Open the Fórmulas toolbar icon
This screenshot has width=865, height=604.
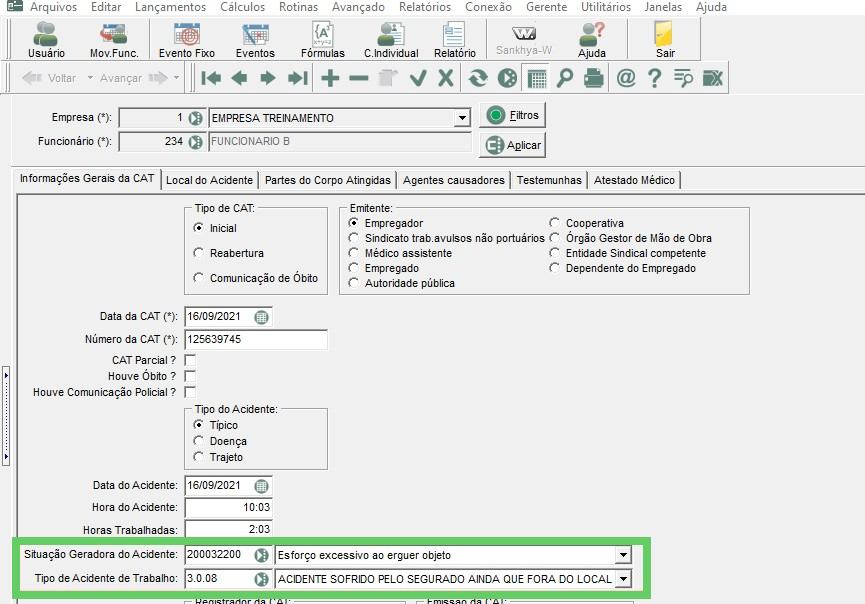(323, 40)
